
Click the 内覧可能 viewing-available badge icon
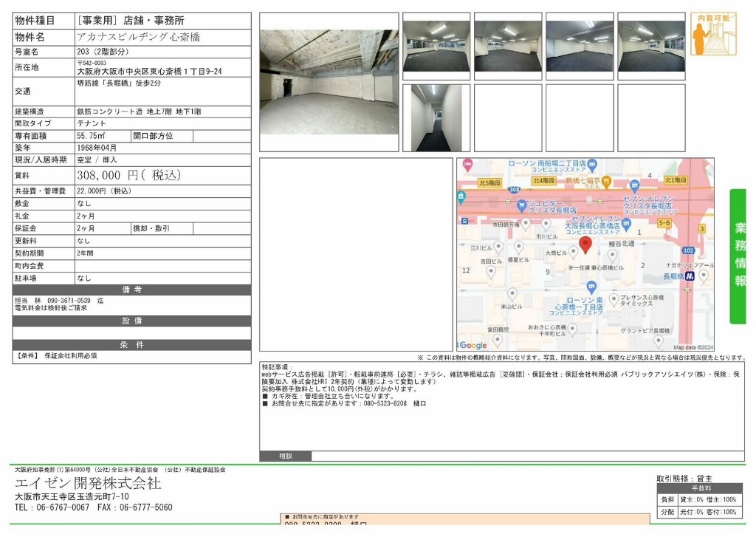pyautogui.click(x=713, y=34)
